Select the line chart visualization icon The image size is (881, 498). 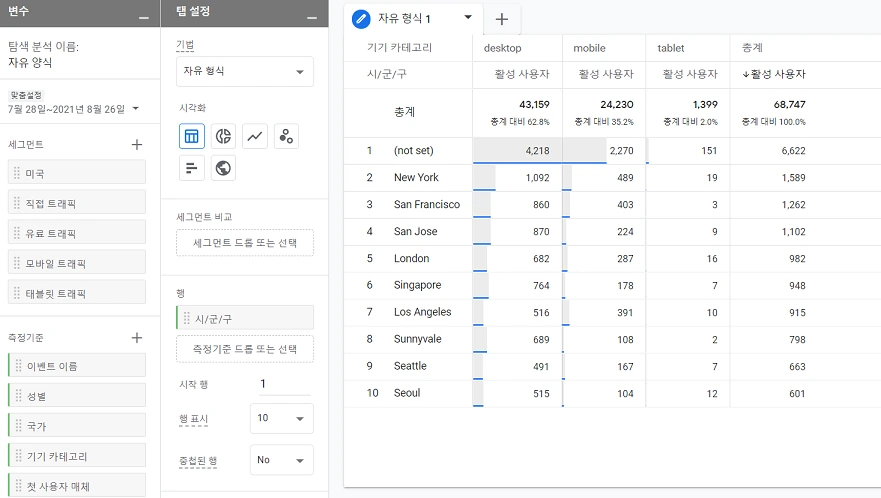(255, 136)
